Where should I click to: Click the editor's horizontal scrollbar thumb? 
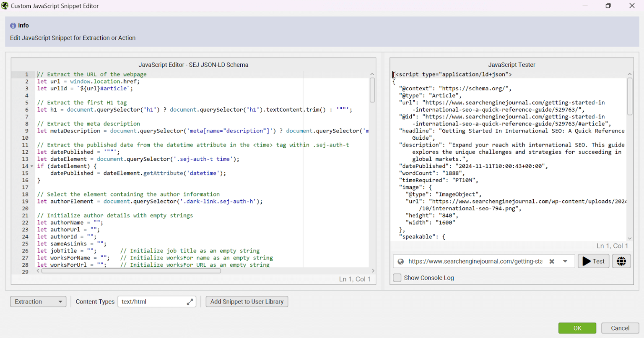click(x=131, y=271)
